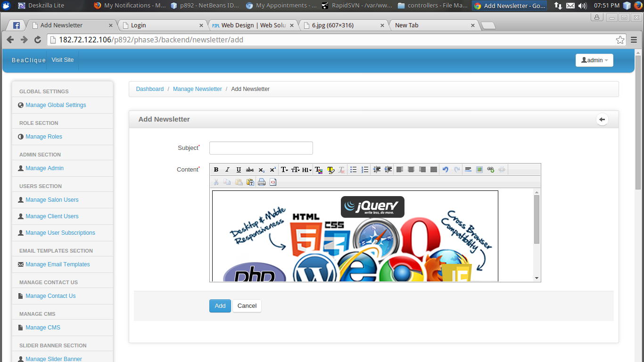Click the Visit Site link
The image size is (644, 362).
[63, 60]
